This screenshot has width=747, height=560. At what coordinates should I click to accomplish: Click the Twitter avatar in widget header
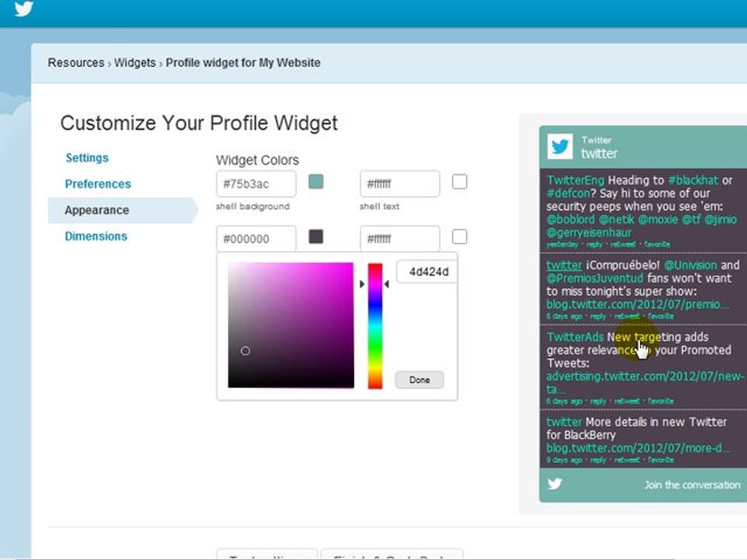[559, 146]
